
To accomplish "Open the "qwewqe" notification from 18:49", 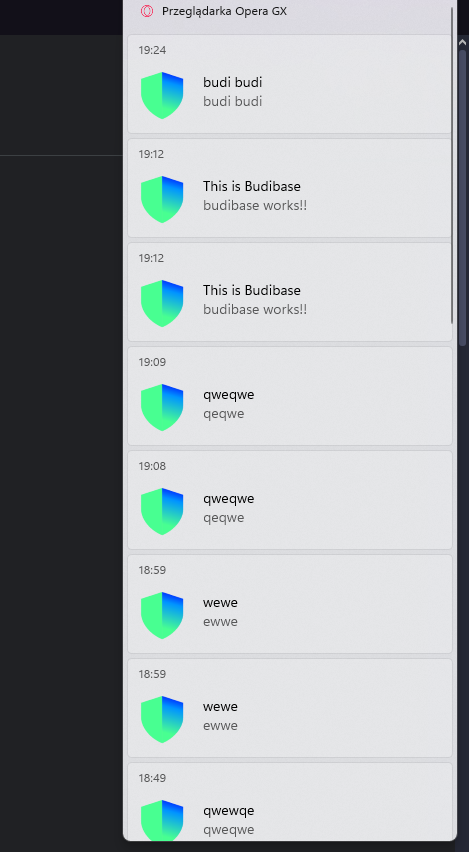I will (290, 801).
